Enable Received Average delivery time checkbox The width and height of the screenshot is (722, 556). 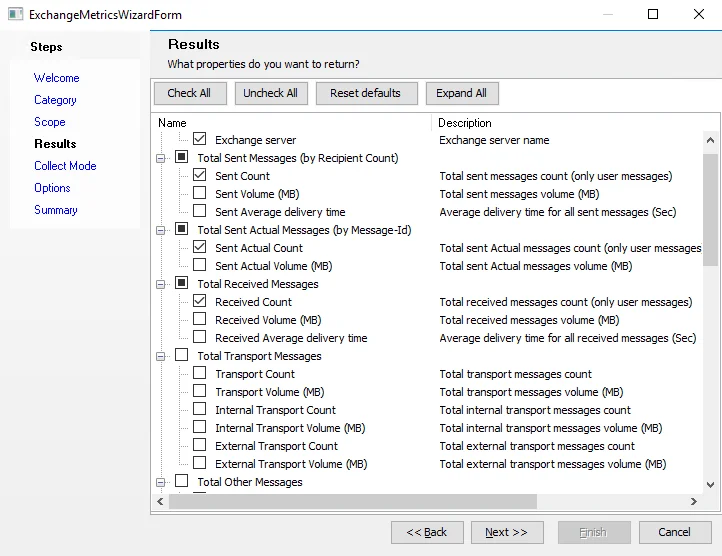199,336
